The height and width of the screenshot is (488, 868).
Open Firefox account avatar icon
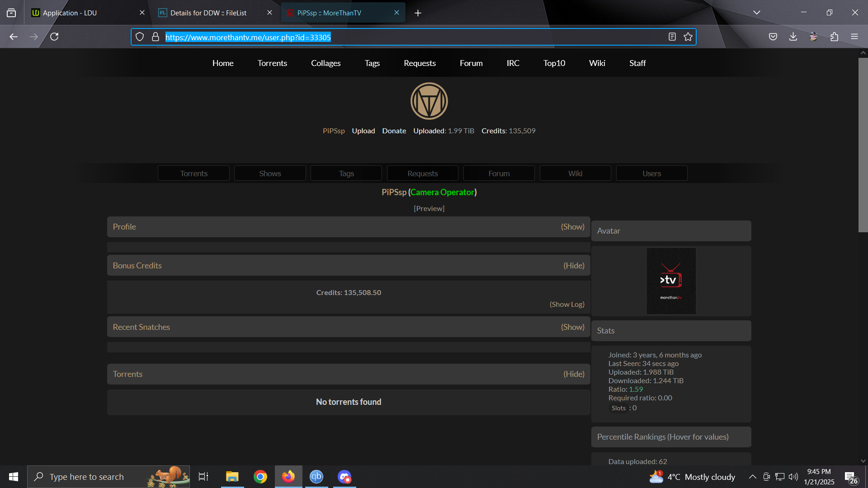point(814,37)
